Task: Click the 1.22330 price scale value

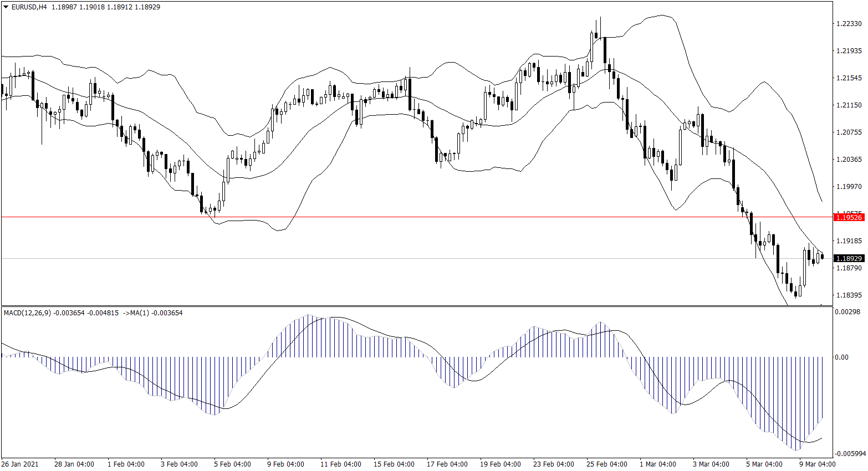Action: tap(849, 24)
